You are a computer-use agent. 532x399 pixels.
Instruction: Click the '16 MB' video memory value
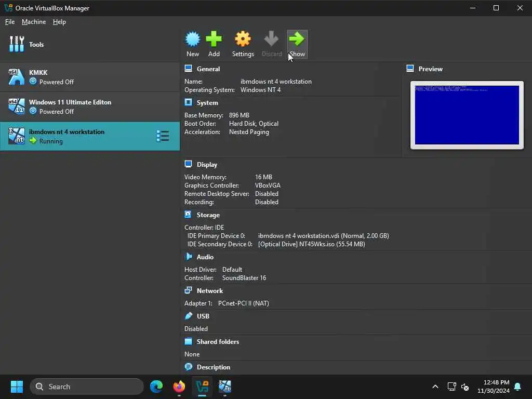[x=263, y=177]
